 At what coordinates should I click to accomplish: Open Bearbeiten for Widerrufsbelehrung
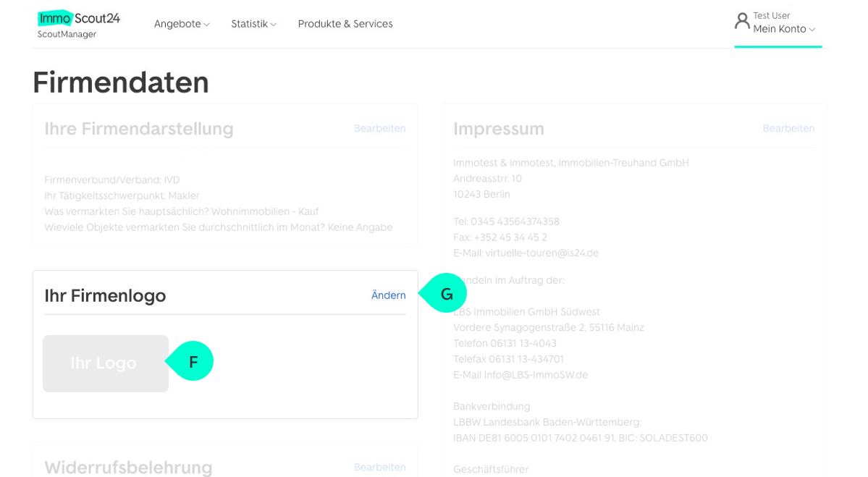379,467
